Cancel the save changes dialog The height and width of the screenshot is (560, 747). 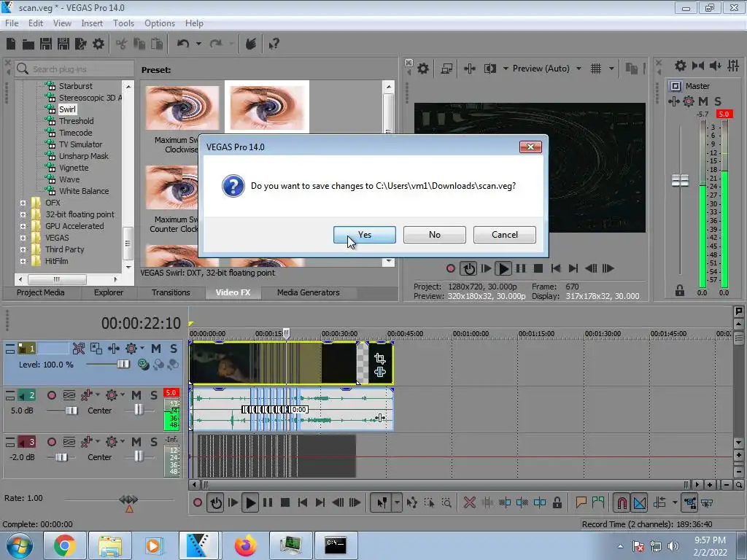[x=505, y=235]
